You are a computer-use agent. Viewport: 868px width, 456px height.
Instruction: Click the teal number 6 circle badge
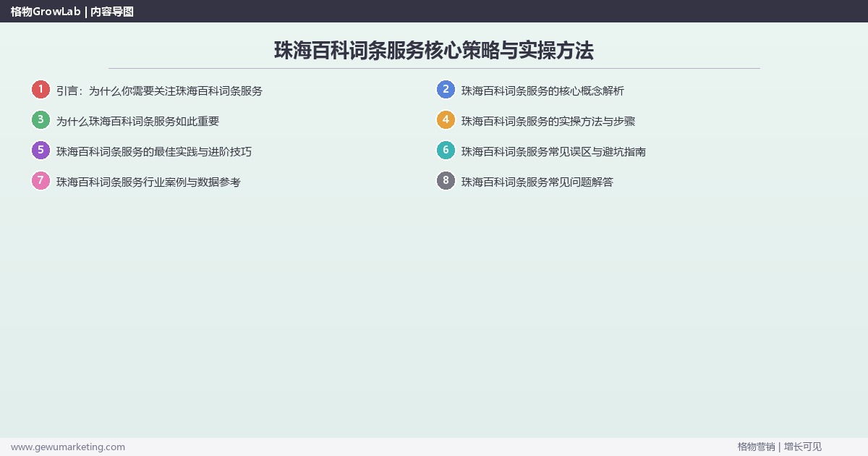(446, 151)
